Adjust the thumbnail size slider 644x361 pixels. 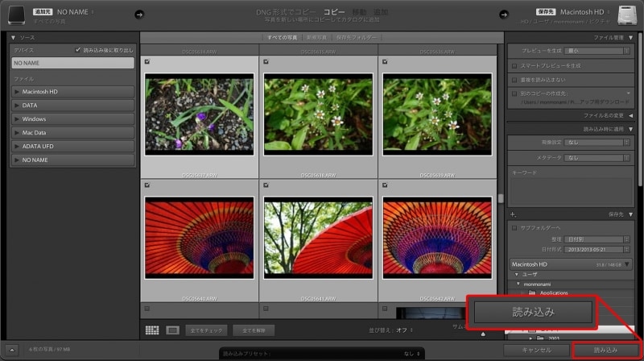[x=483, y=334]
